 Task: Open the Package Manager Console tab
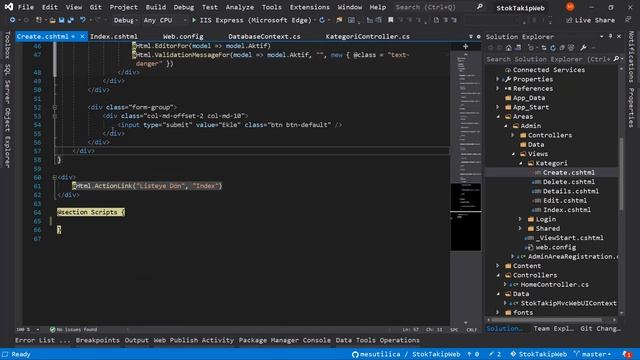click(x=284, y=340)
